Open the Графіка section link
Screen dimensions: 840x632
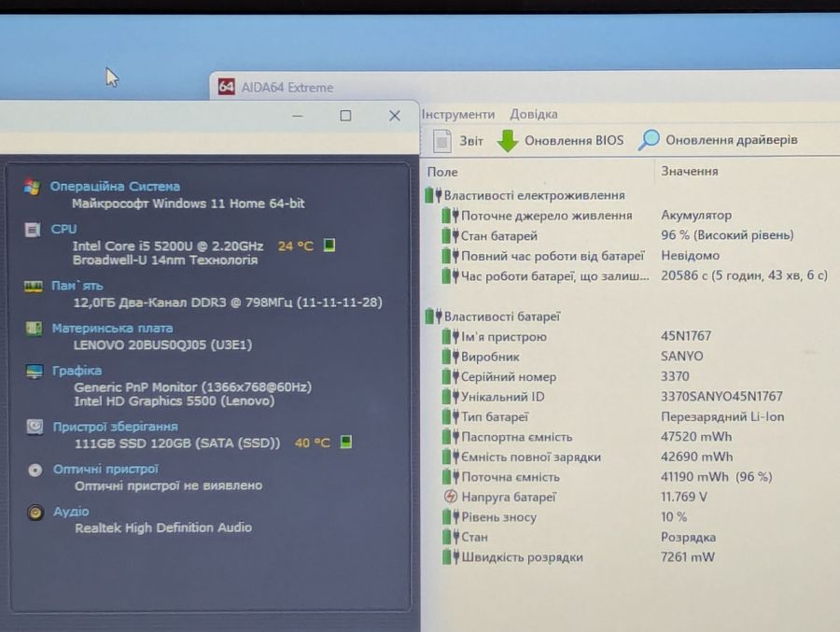pyautogui.click(x=77, y=371)
